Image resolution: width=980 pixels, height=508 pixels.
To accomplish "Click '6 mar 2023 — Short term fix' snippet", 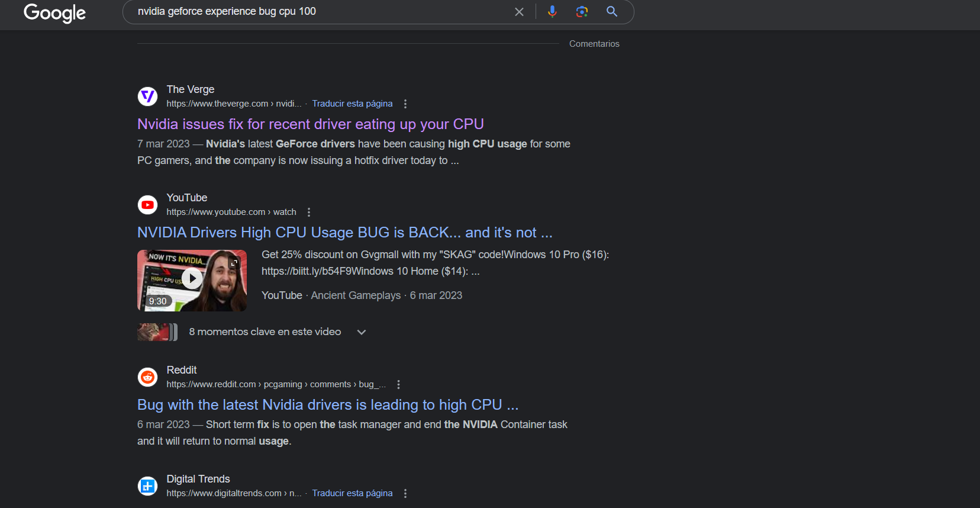I will 352,433.
